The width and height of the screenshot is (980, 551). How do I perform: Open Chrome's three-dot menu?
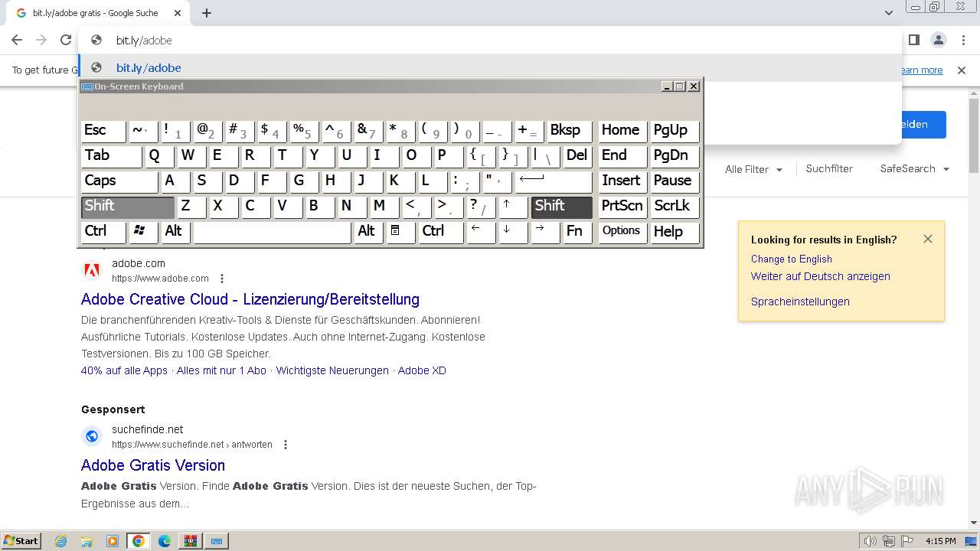[962, 40]
